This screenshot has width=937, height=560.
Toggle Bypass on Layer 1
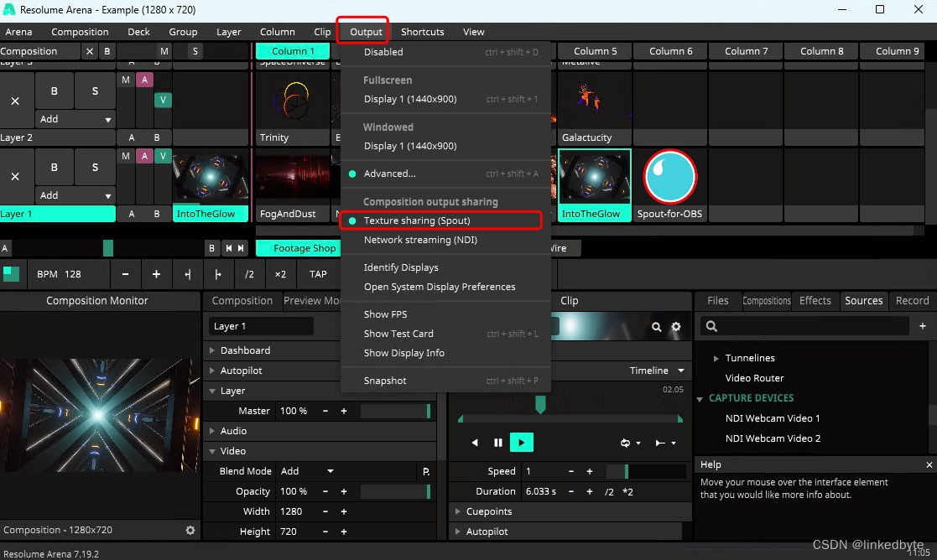coord(55,167)
